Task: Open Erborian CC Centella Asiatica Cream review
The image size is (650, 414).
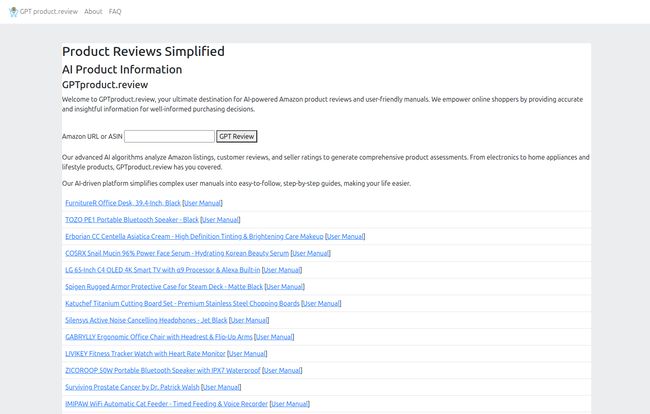Action: pos(194,237)
